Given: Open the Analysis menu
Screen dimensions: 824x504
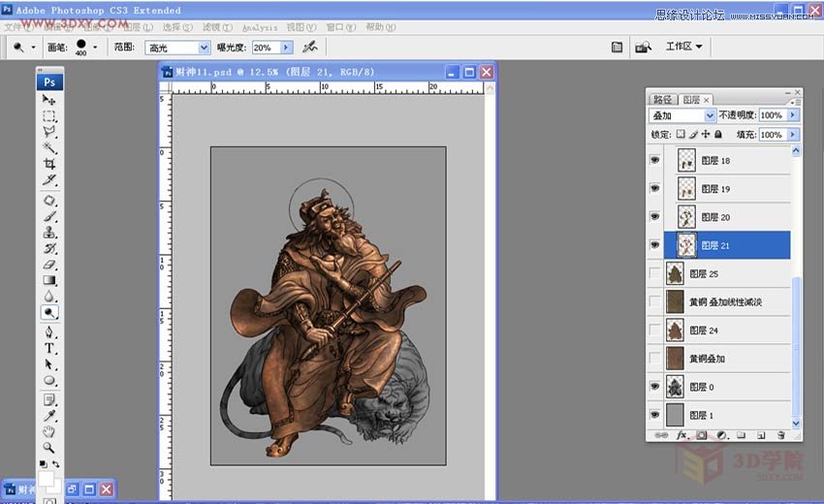Looking at the screenshot, I should coord(260,27).
